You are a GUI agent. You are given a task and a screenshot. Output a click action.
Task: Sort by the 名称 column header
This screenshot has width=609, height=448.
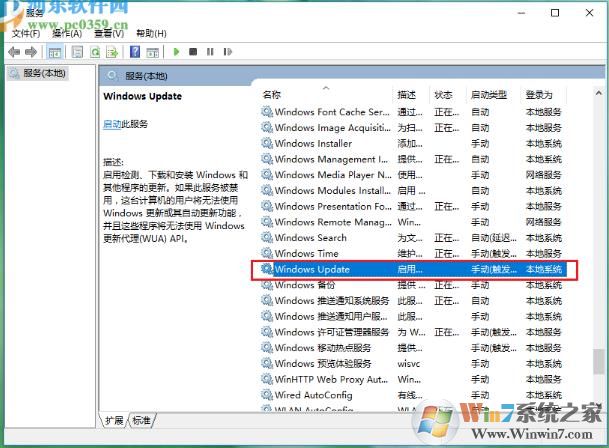click(271, 95)
